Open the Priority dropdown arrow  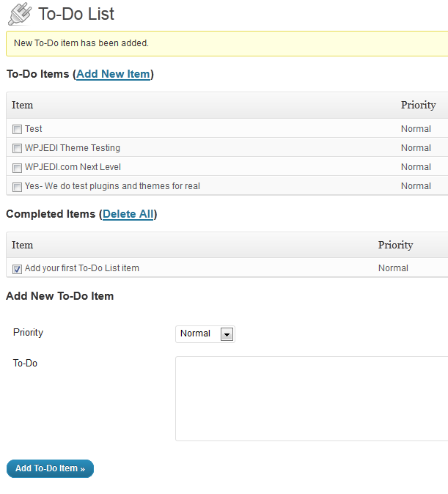tap(227, 334)
